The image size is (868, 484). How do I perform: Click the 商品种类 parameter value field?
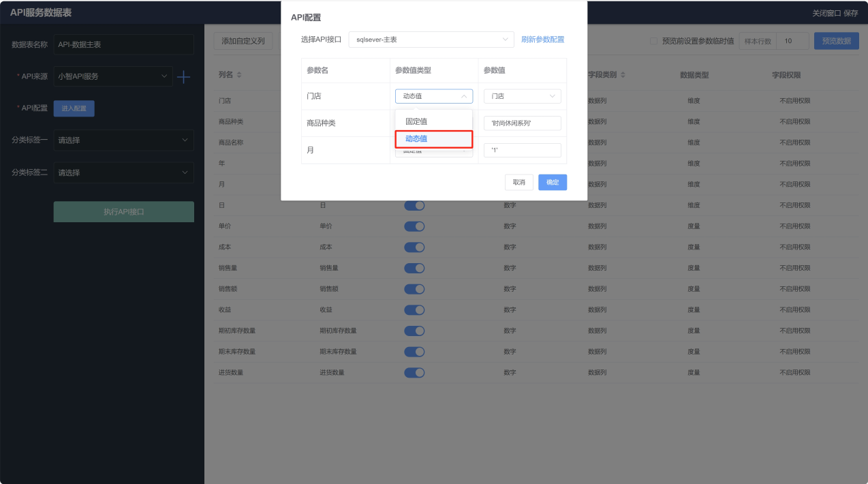(x=523, y=123)
